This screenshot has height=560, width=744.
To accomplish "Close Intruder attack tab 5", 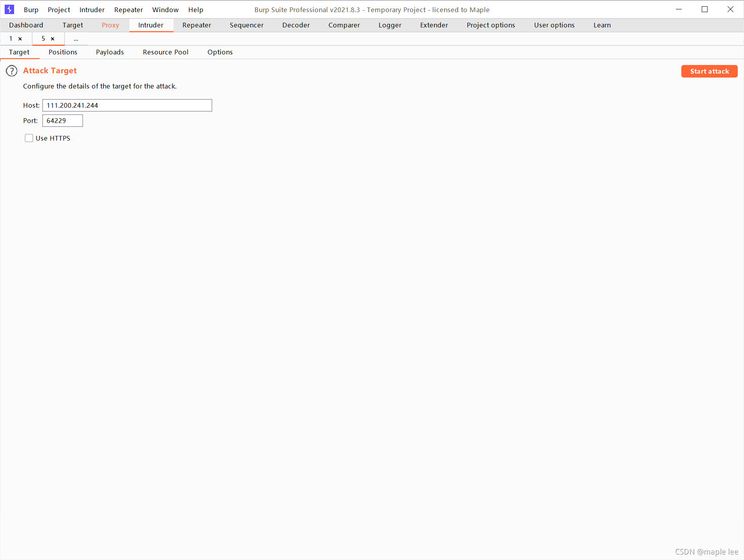I will tap(52, 39).
